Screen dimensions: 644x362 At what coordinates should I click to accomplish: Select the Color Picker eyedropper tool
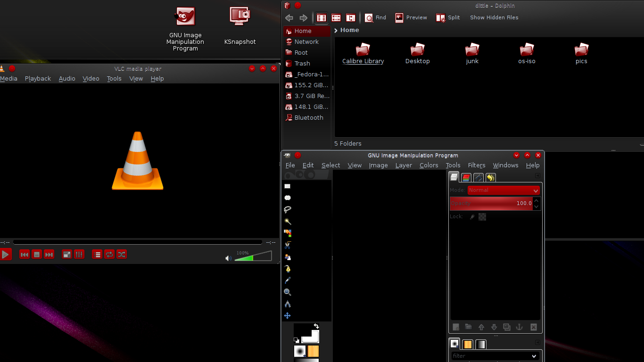(288, 280)
